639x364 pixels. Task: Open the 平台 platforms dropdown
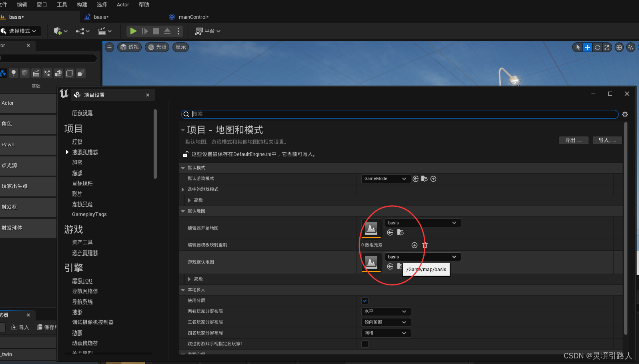tap(208, 31)
